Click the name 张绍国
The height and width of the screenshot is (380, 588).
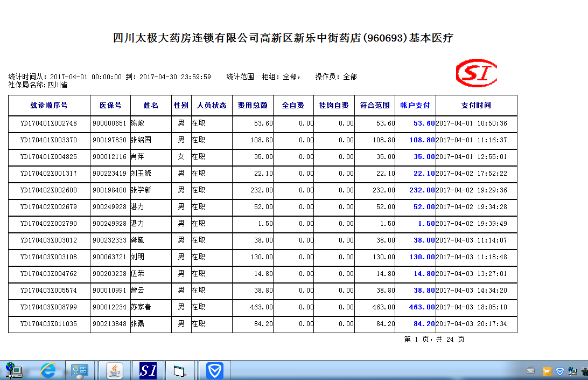coord(141,140)
